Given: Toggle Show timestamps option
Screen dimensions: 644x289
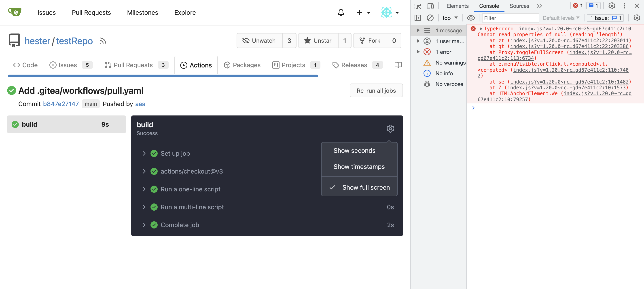Looking at the screenshot, I should [359, 167].
